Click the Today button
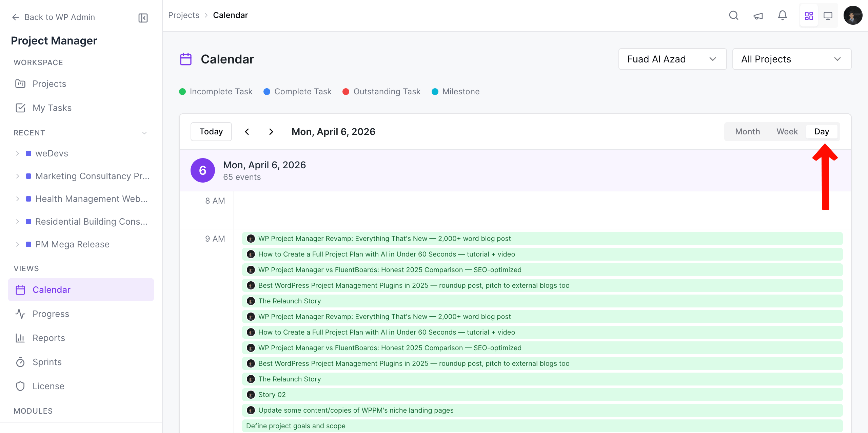This screenshot has width=868, height=433. coord(211,132)
